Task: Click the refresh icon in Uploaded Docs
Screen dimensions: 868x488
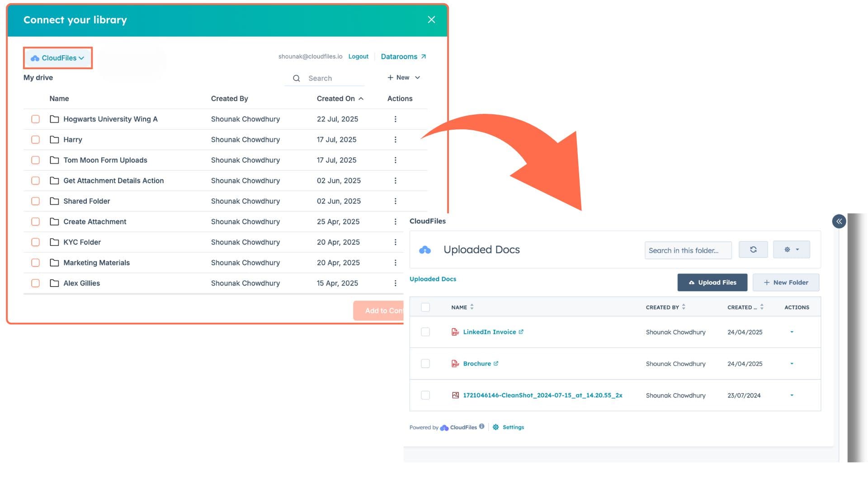Action: pos(753,249)
